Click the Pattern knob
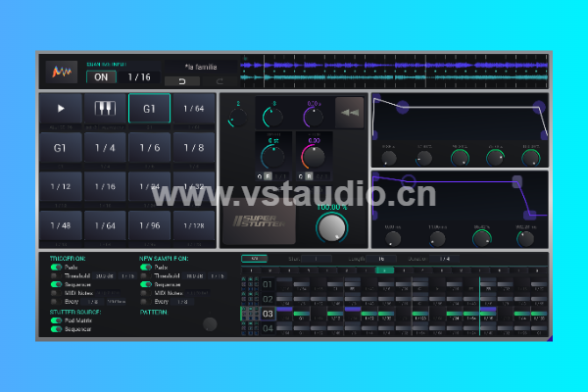Viewport: 588px width, 392px height. tap(210, 324)
